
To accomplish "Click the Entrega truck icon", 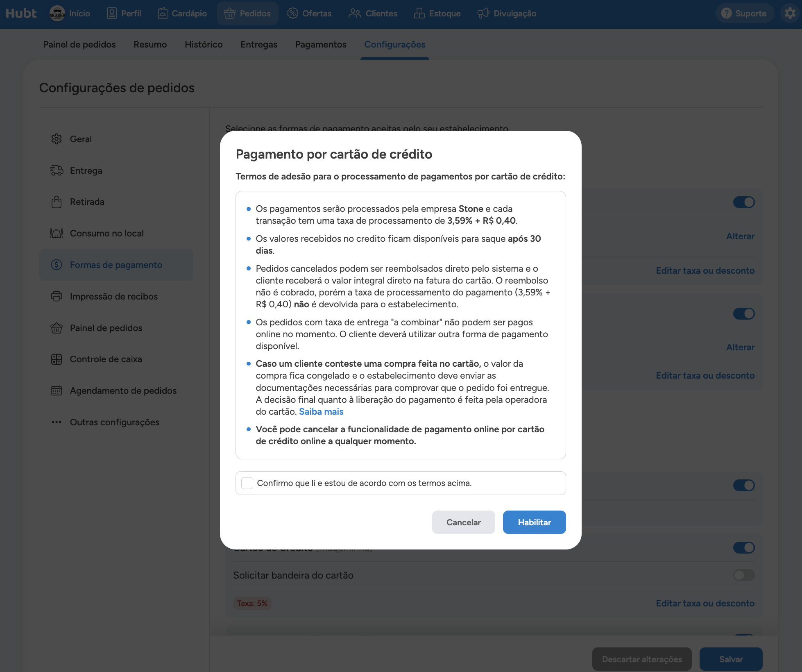I will click(57, 170).
